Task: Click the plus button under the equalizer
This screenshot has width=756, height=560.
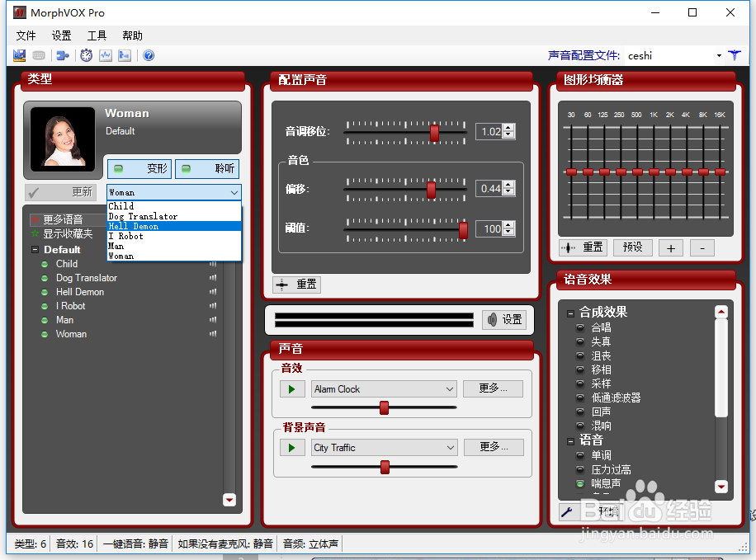Action: 671,248
